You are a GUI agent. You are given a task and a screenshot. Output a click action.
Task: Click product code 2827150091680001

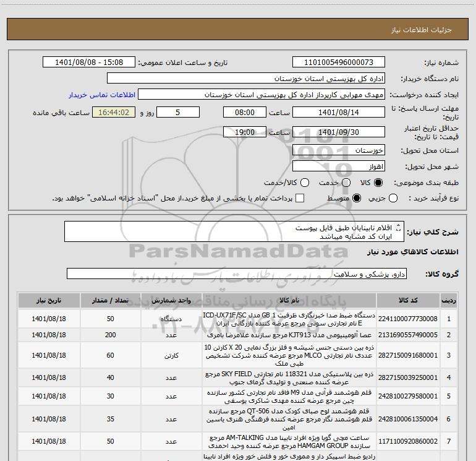point(408,355)
